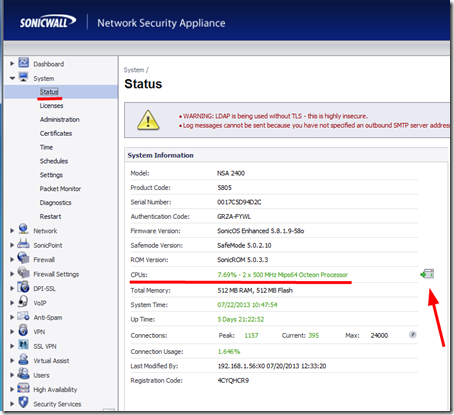Click the SonicWALL logo
Viewport: 454px width, 415px height.
click(x=48, y=22)
